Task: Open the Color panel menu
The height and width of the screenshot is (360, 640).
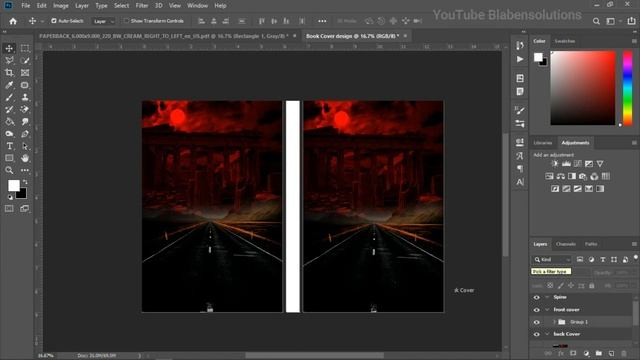Action: (634, 41)
